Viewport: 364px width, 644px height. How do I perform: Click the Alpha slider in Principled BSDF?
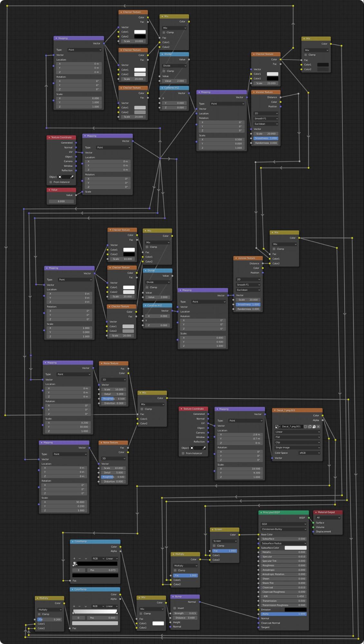283,614
